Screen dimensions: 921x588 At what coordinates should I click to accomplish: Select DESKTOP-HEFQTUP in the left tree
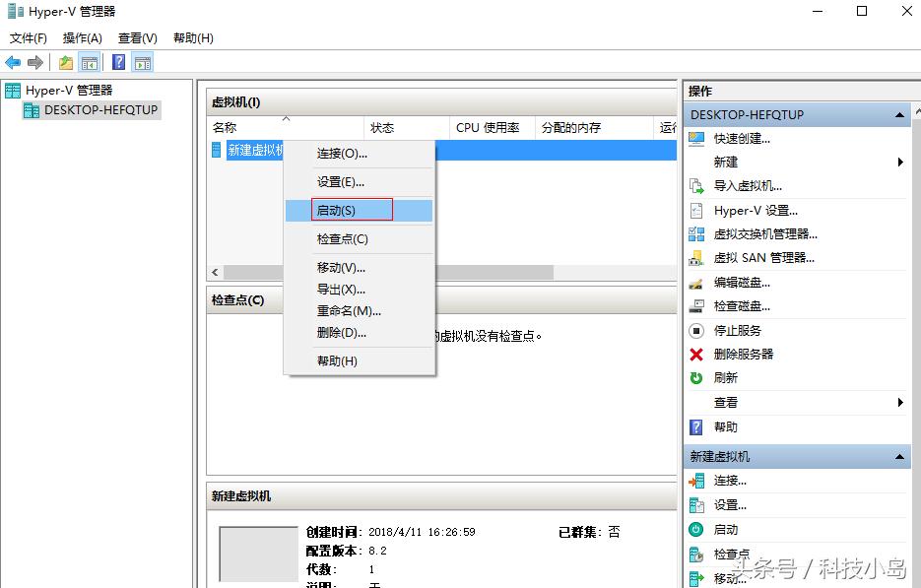[x=99, y=109]
